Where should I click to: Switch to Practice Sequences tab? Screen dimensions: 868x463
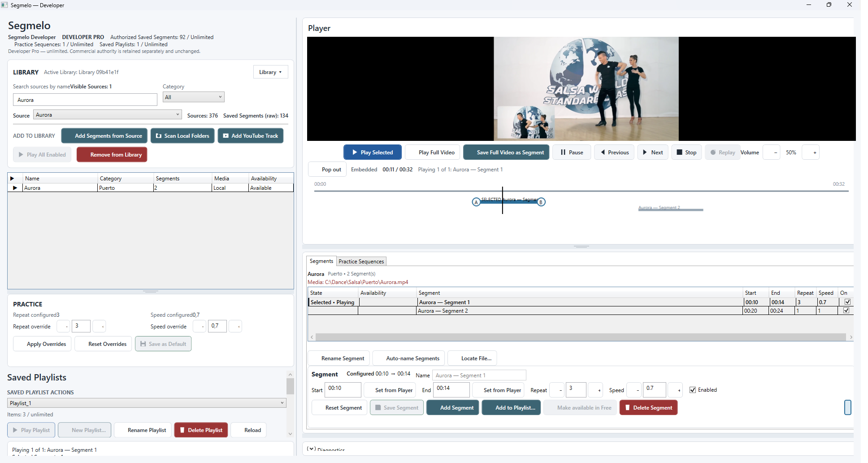tap(361, 262)
